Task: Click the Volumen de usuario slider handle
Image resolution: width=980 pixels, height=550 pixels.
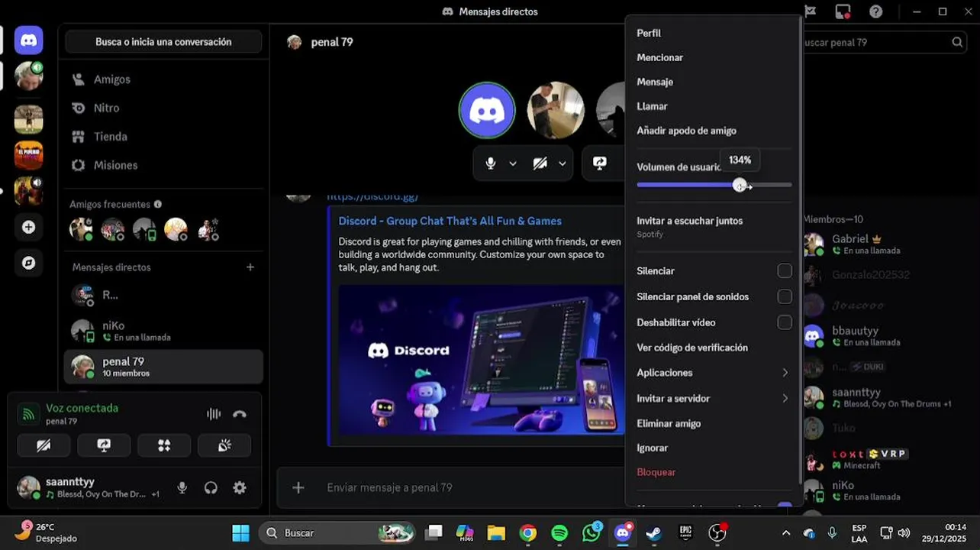Action: [x=739, y=185]
